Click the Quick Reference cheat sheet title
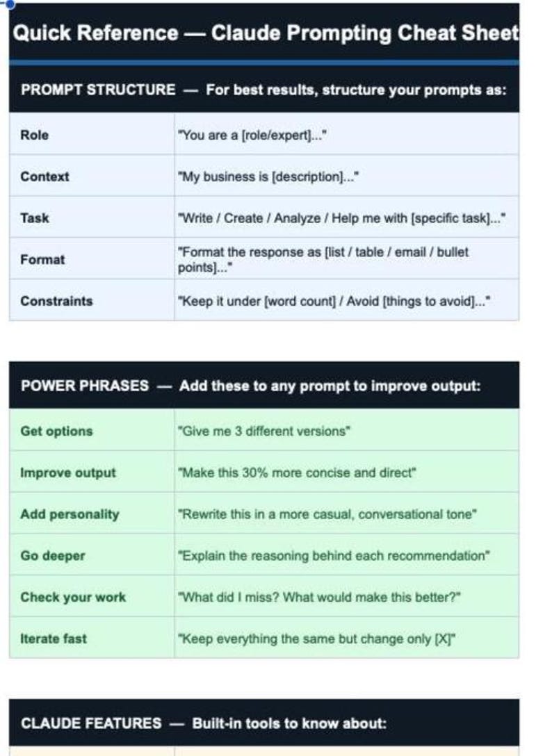This screenshot has height=756, width=552. pos(266,33)
